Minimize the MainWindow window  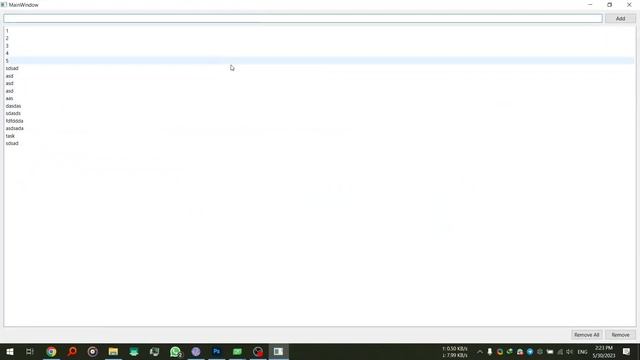[590, 5]
